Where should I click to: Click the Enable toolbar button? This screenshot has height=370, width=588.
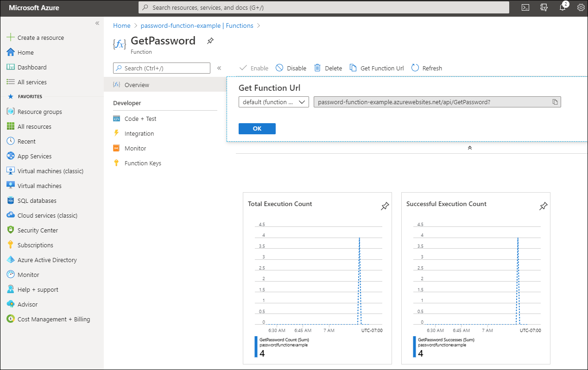tap(254, 68)
